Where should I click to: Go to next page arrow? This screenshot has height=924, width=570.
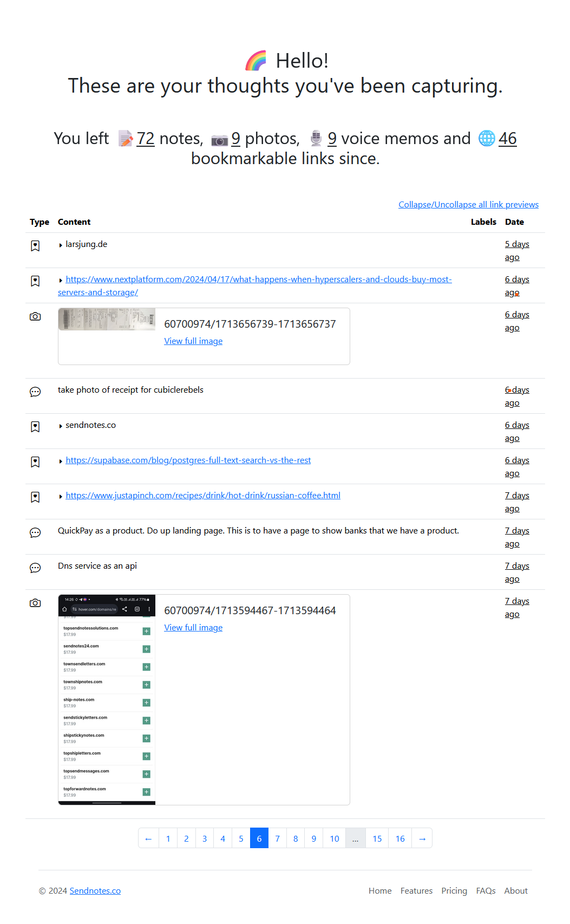[422, 838]
